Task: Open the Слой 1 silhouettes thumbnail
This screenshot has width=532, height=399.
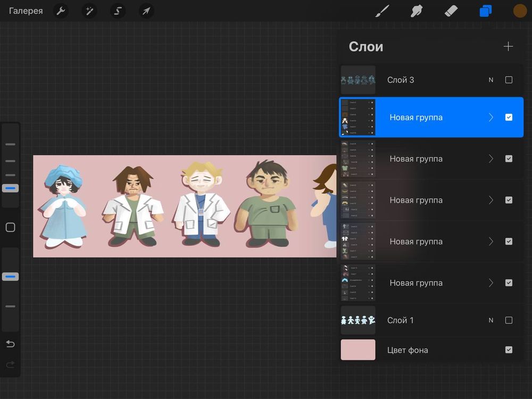Action: pos(358,320)
